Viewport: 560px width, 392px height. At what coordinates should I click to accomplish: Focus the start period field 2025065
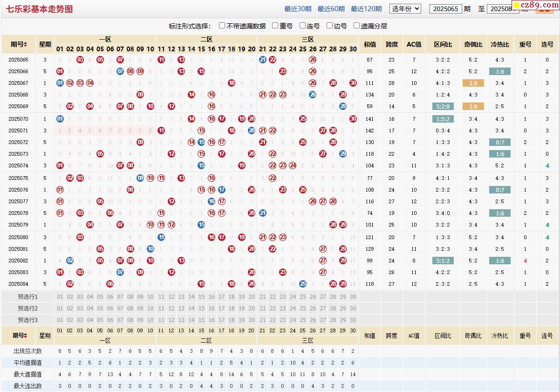(446, 9)
